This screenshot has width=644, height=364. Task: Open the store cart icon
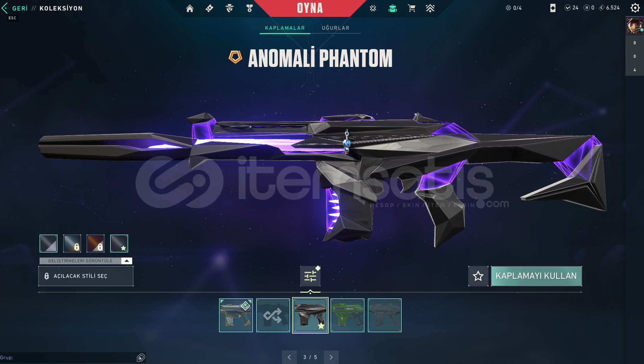411,8
